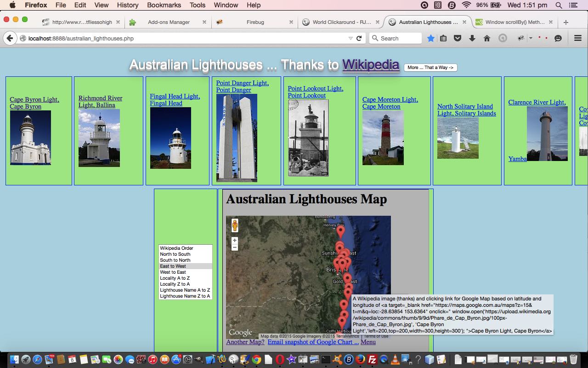Screen dimensions: 588x368
Task: Open Point Lookout Light link
Action: (x=316, y=92)
